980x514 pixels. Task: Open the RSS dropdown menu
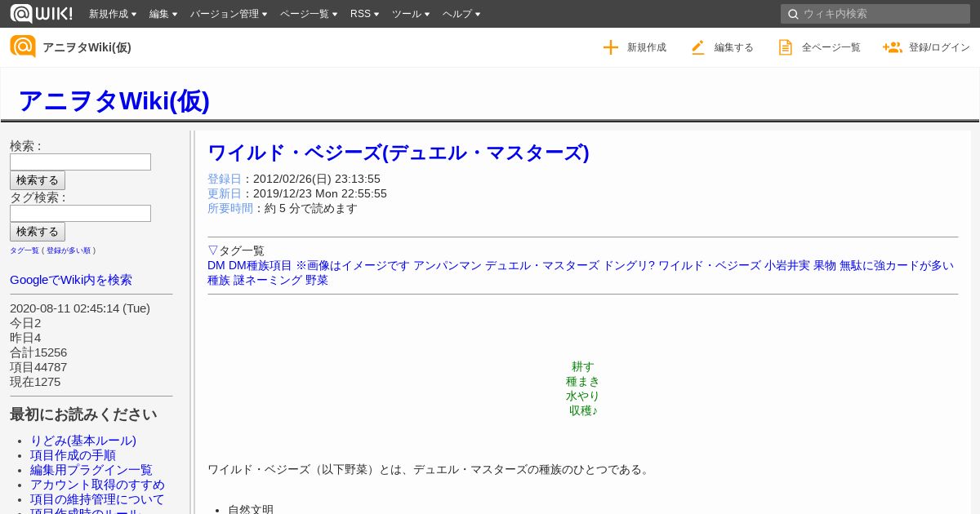364,14
